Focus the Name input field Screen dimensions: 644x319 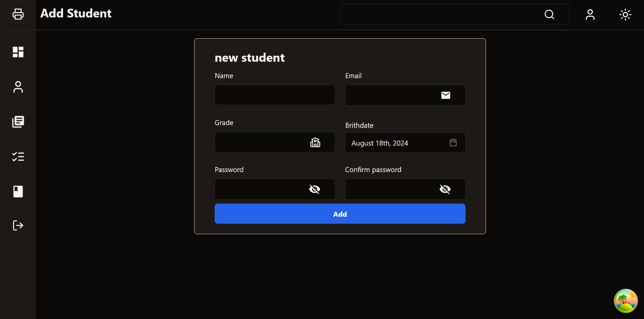[274, 95]
